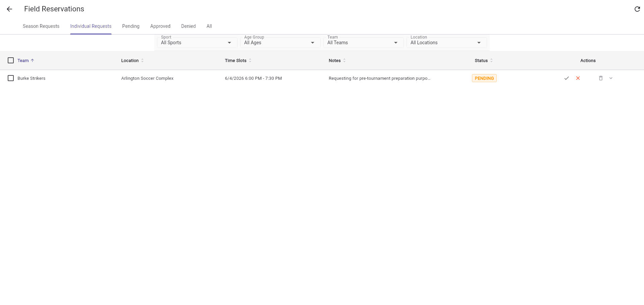Approve Burke Strikers request with checkmark
Image resolution: width=644 pixels, height=305 pixels.
click(567, 78)
